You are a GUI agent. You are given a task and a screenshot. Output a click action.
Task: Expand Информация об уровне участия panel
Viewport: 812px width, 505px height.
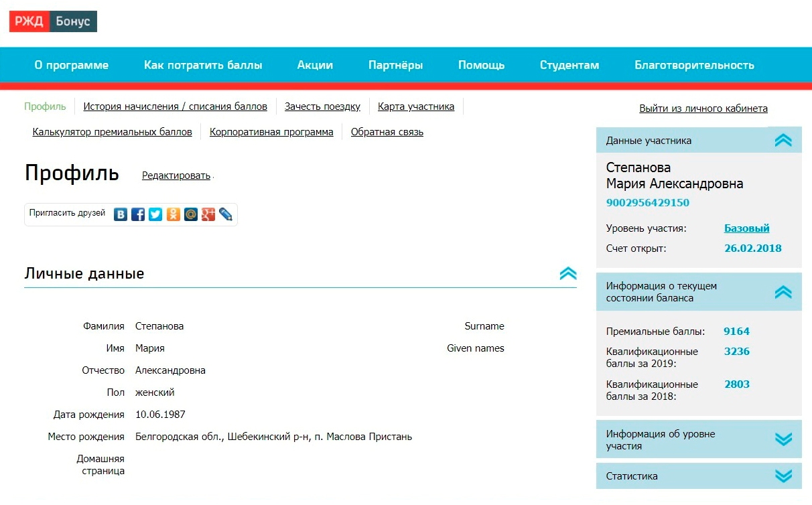tap(783, 439)
